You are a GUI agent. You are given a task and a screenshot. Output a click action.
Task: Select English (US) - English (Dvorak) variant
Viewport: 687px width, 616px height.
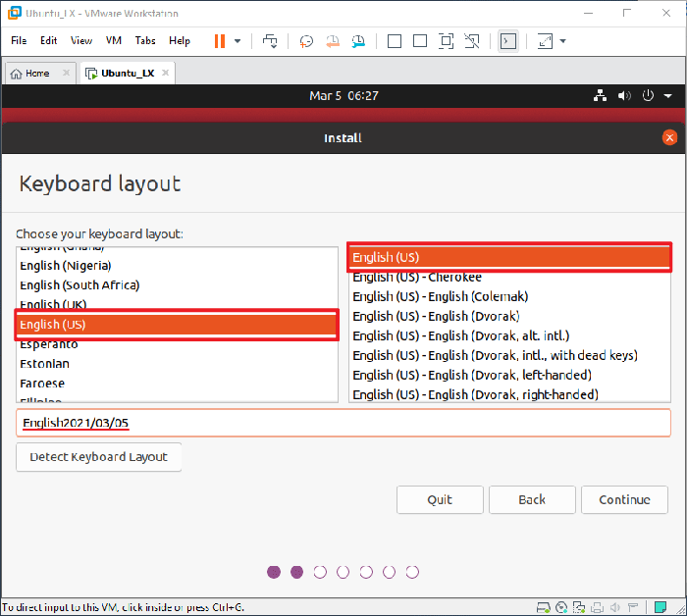[509, 317]
